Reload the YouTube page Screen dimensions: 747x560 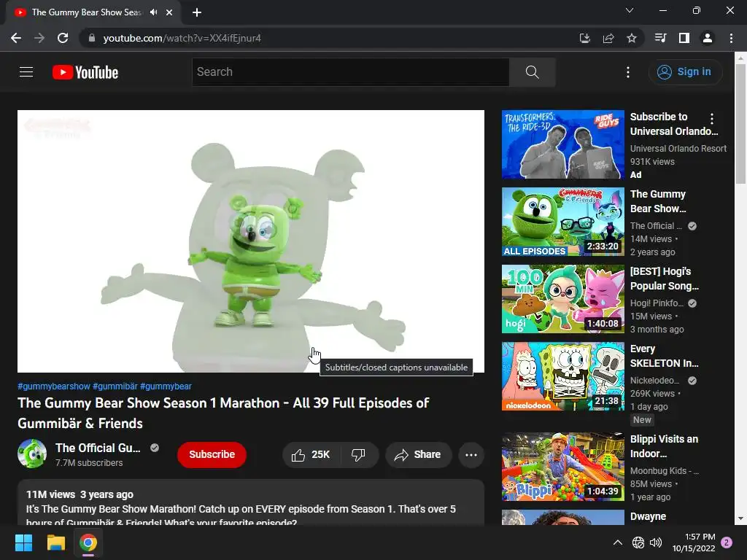63,38
